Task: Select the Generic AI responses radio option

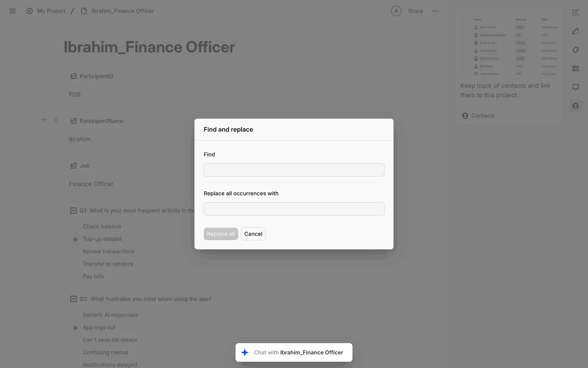Action: [75, 315]
